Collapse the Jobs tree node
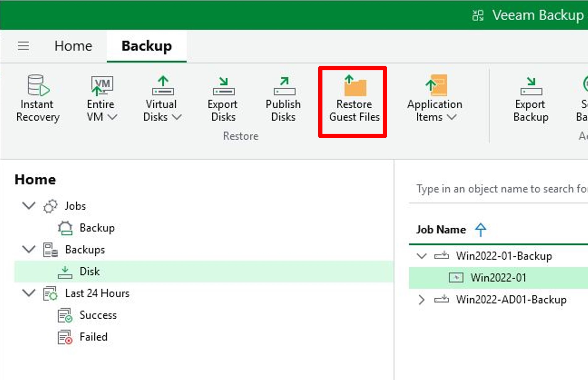 pos(29,205)
